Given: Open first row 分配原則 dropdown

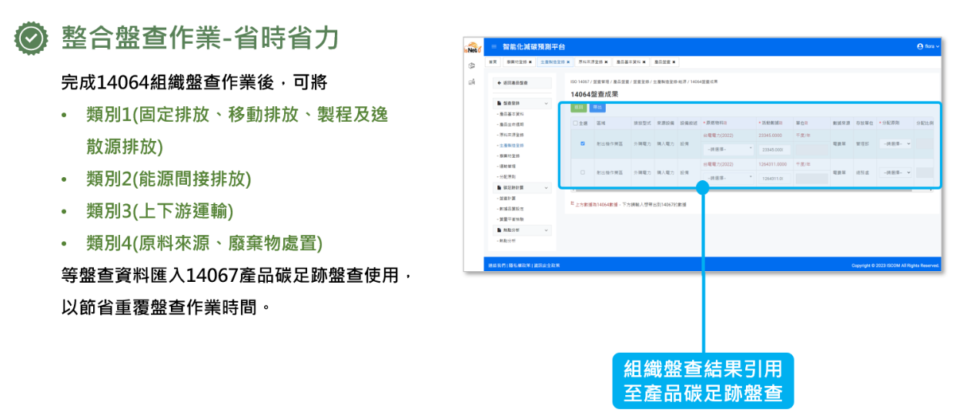Looking at the screenshot, I should pyautogui.click(x=895, y=143).
